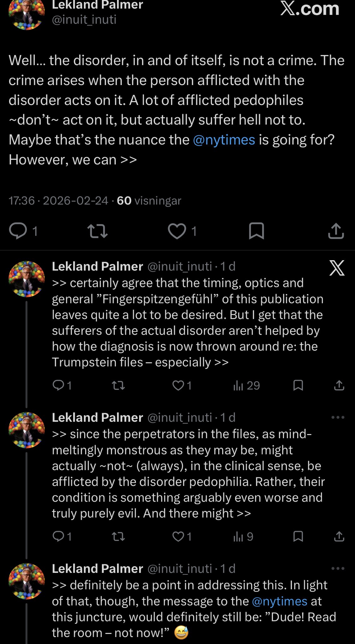Image resolution: width=355 pixels, height=644 pixels.
Task: Like the perpetrators in files reply
Action: coord(178,536)
